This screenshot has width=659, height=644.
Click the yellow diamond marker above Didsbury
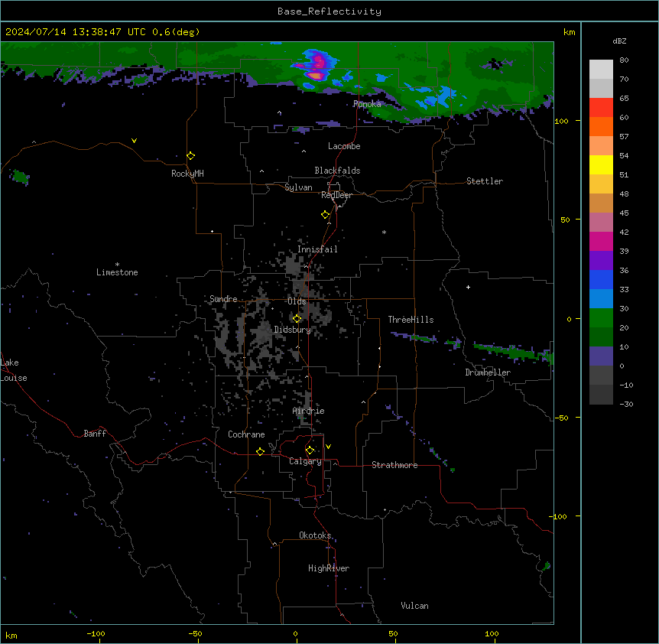coord(297,319)
